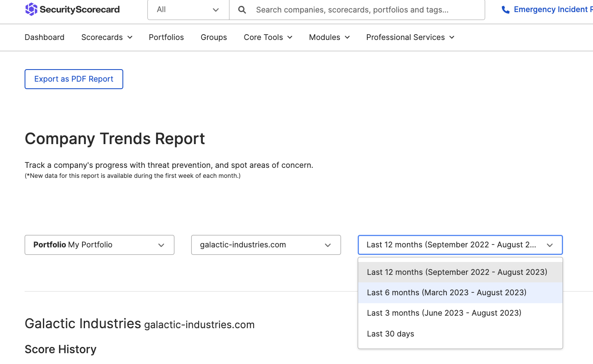This screenshot has width=593, height=364.
Task: Click the SecurityScorecard logo
Action: coord(72,9)
